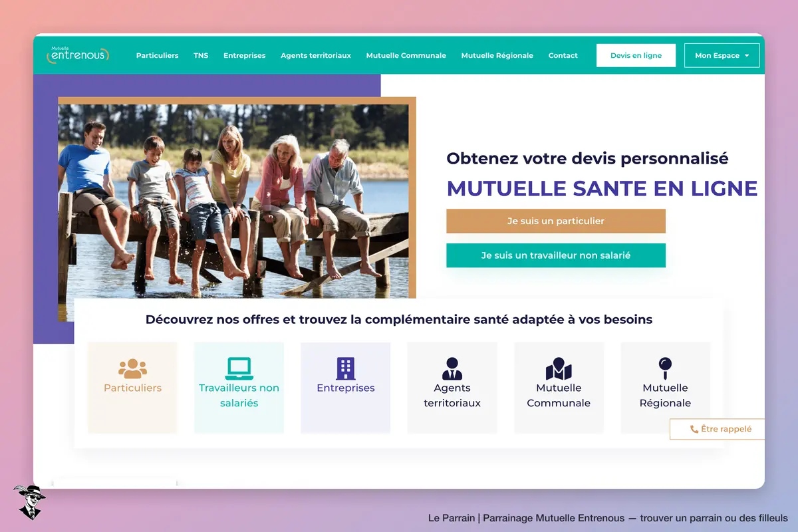This screenshot has width=798, height=532.
Task: Click the Mutuelle Entrenous logo
Action: 77,55
